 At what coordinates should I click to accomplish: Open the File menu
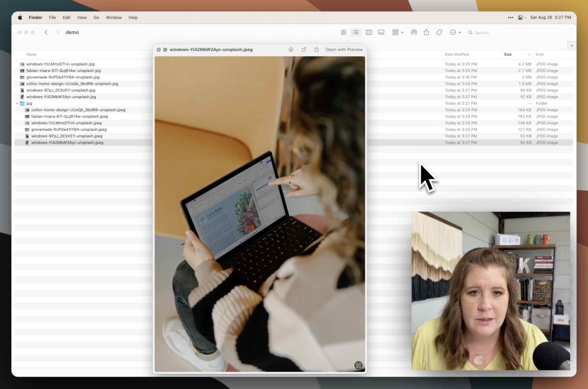[x=52, y=17]
